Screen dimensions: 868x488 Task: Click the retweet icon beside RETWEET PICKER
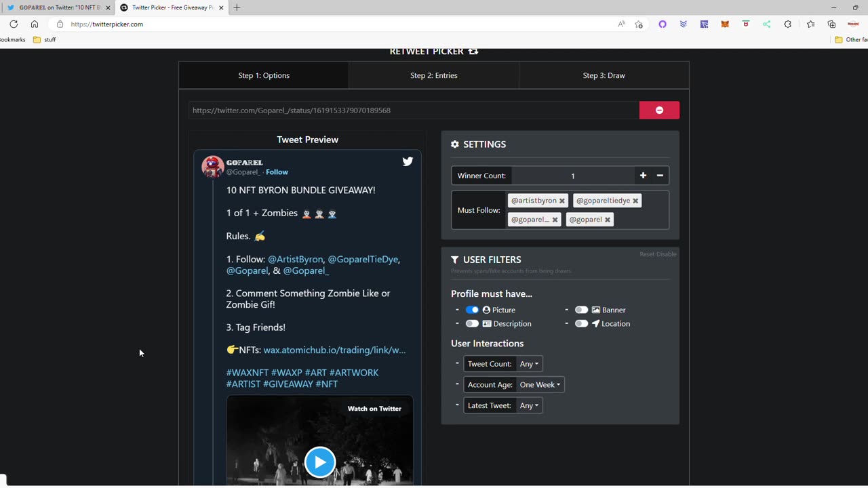473,52
